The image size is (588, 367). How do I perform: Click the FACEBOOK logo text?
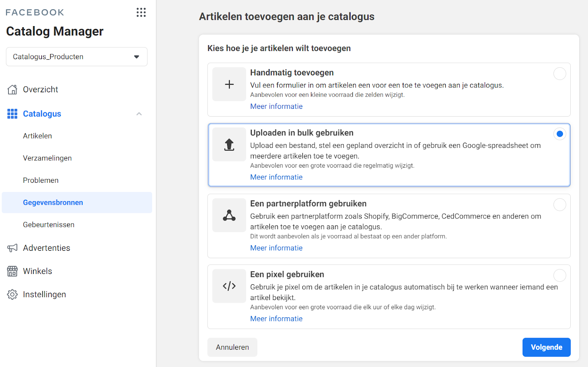35,13
